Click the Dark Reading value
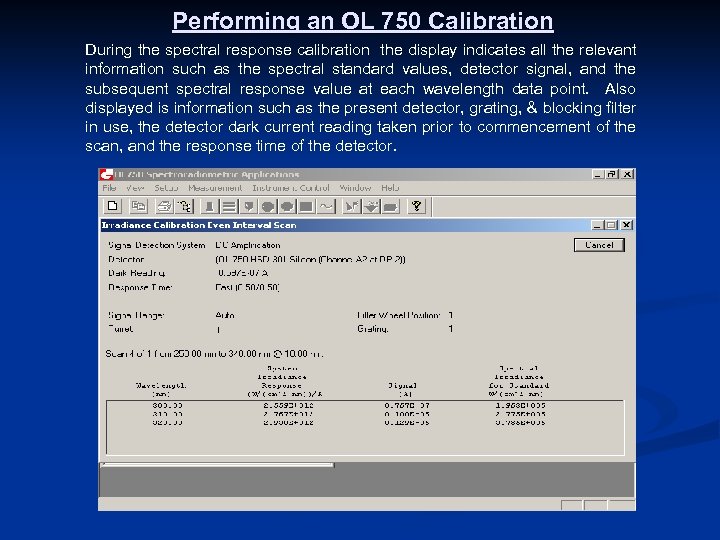The image size is (720, 540). click(243, 273)
